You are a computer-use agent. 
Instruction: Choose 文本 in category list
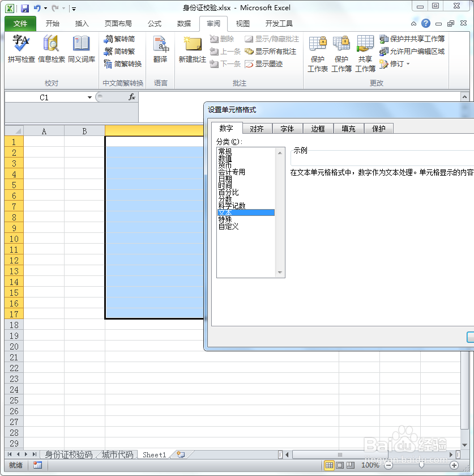click(246, 212)
